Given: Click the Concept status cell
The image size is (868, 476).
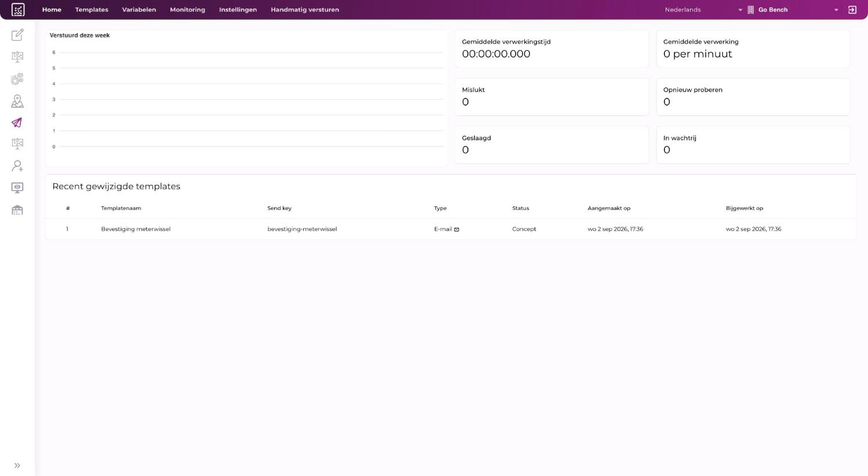Looking at the screenshot, I should (524, 229).
